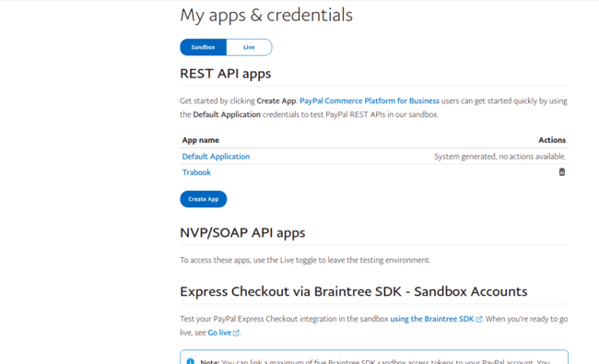The width and height of the screenshot is (599, 364).
Task: Click the info icon in the Note box
Action: (190, 361)
